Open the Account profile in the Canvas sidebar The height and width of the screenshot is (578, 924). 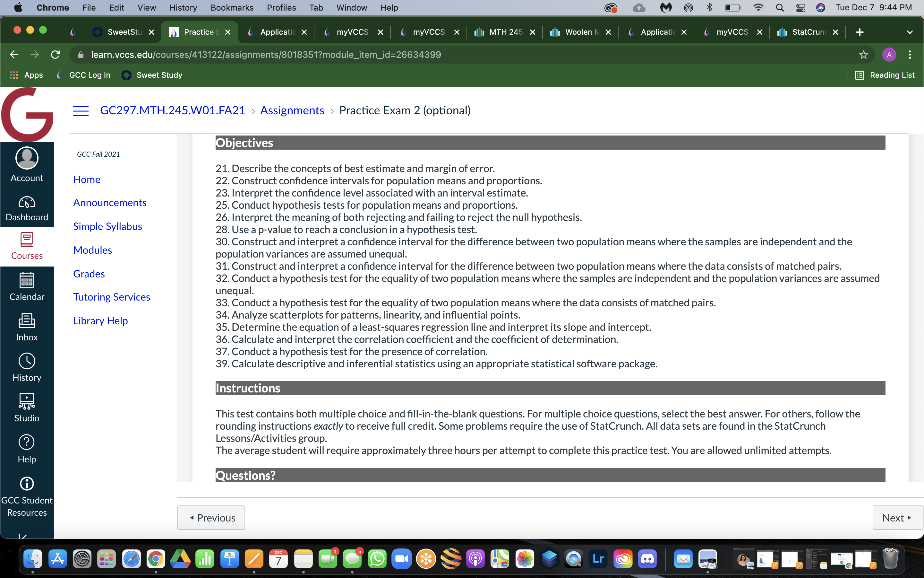click(27, 164)
